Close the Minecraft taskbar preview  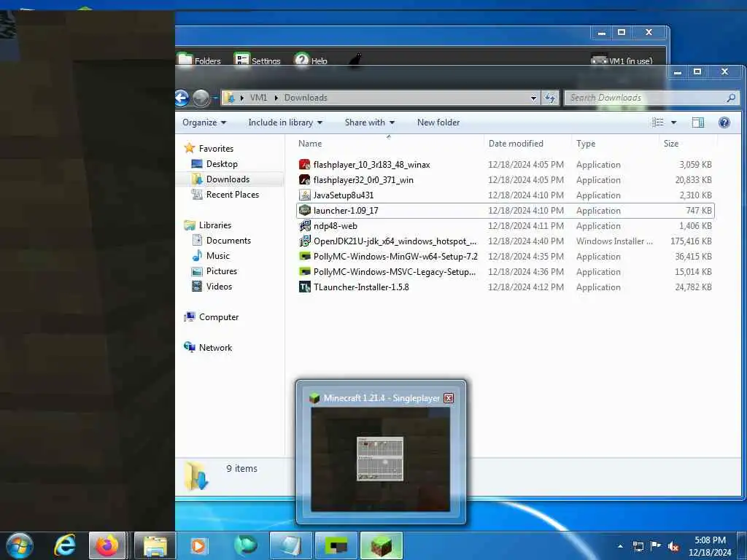coord(449,398)
